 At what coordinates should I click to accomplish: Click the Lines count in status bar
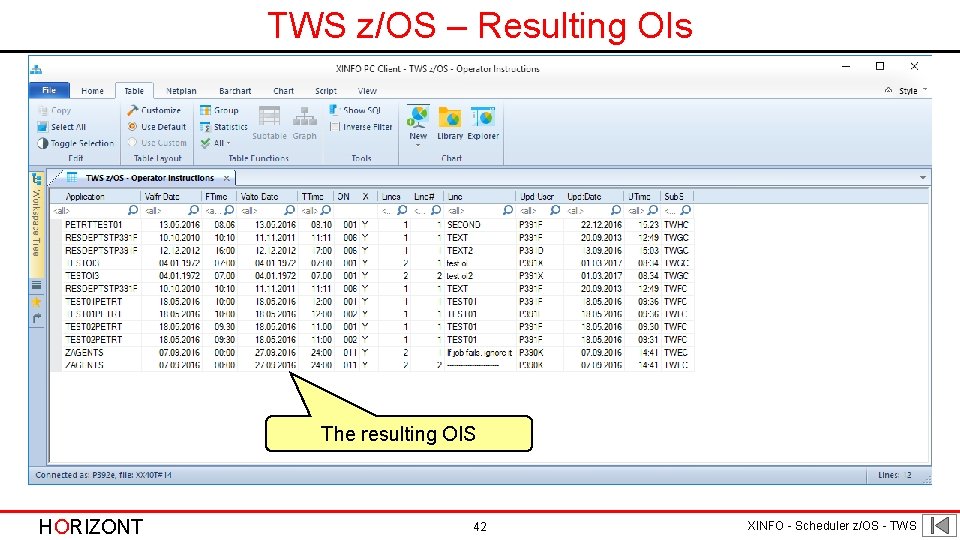point(895,475)
